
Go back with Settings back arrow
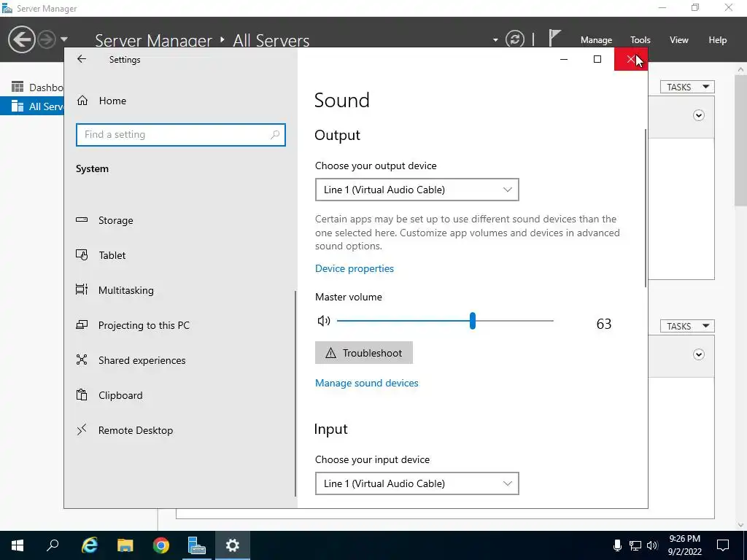click(82, 59)
